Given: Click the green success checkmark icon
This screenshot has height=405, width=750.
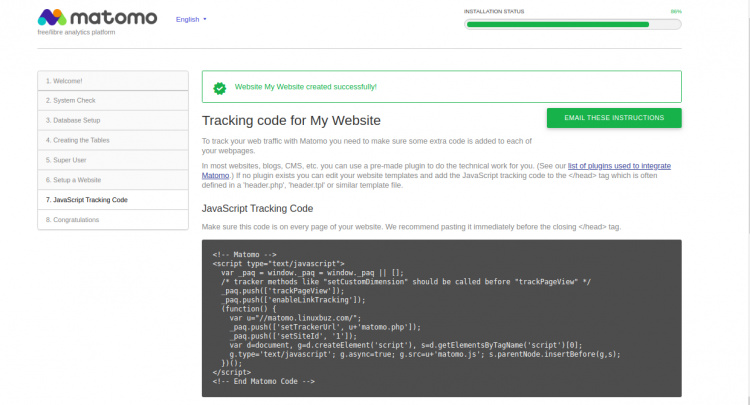Looking at the screenshot, I should [x=219, y=87].
